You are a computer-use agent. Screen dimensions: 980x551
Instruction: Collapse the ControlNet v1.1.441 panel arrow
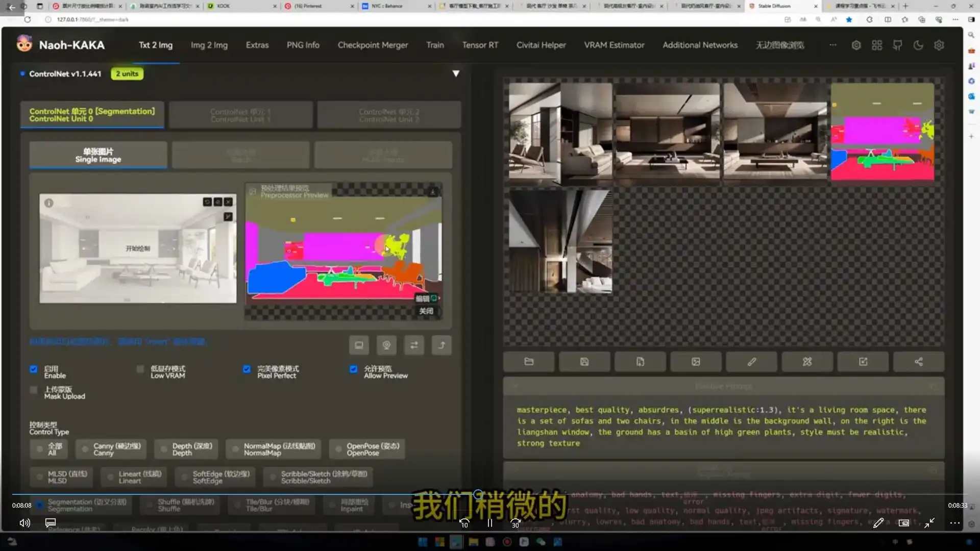click(x=456, y=73)
